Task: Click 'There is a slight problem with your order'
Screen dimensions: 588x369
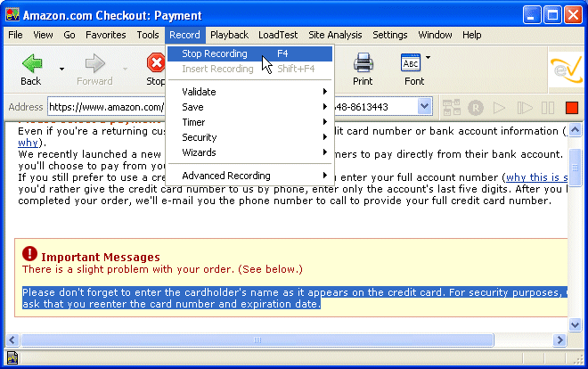Action: pos(162,269)
